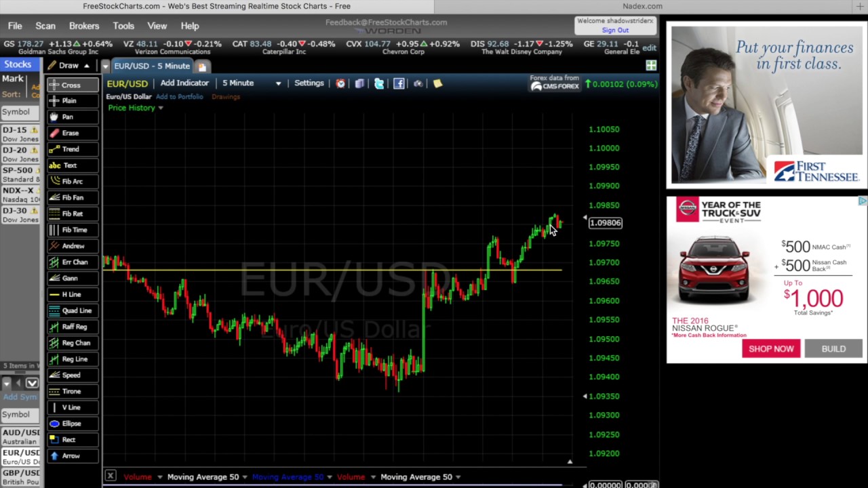Click the camera snapshot icon
The image size is (868, 488).
tap(418, 83)
